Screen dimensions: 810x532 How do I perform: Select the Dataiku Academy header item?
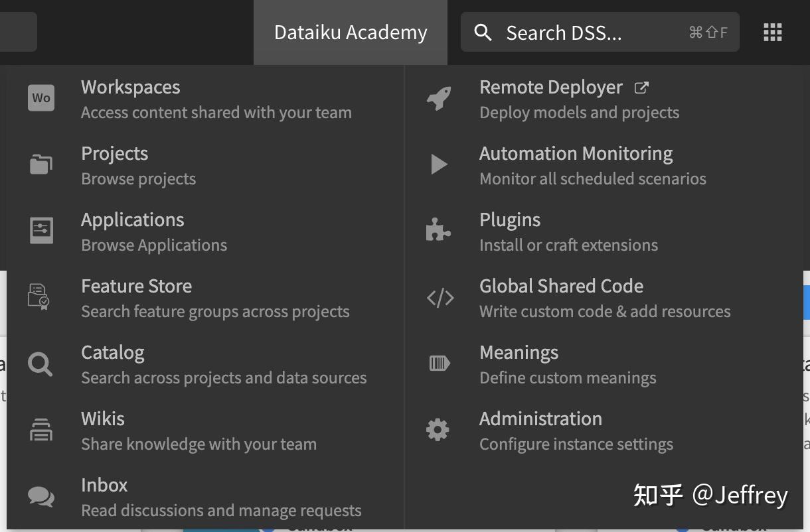point(350,32)
